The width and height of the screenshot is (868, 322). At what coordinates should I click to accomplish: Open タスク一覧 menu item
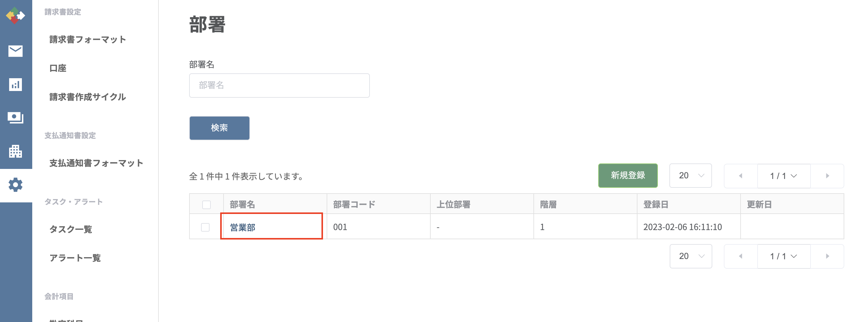coord(71,229)
